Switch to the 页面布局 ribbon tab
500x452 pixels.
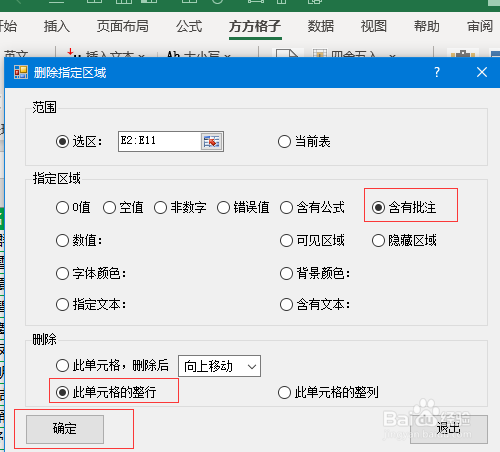coord(123,26)
